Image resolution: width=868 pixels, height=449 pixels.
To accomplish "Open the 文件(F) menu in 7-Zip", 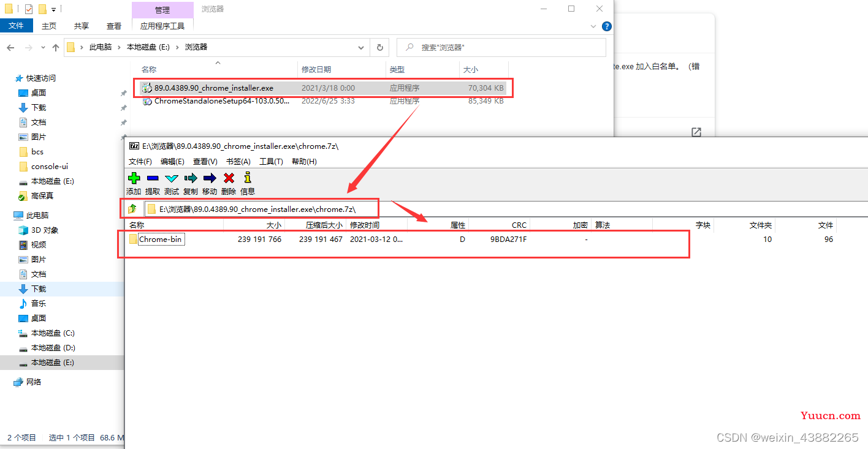I will tap(140, 161).
